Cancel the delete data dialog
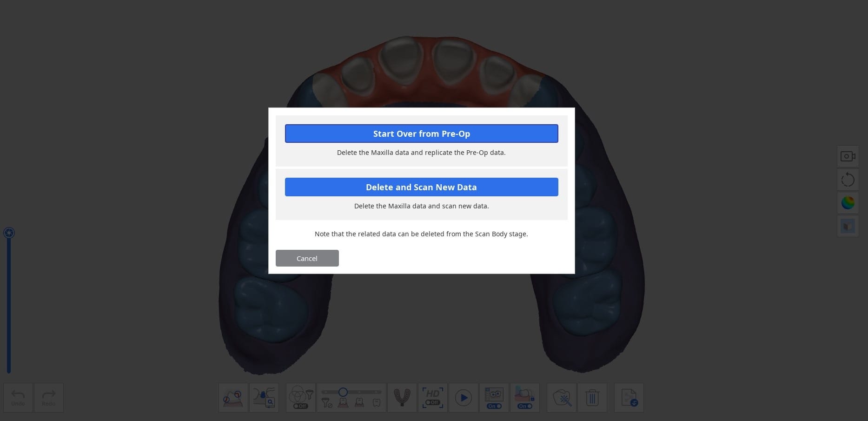868x421 pixels. pyautogui.click(x=307, y=258)
